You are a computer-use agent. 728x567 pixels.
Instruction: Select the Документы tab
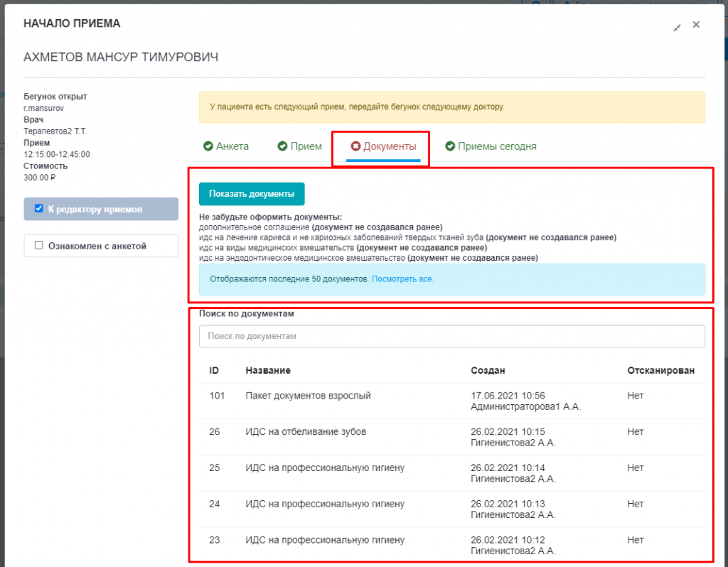(383, 146)
